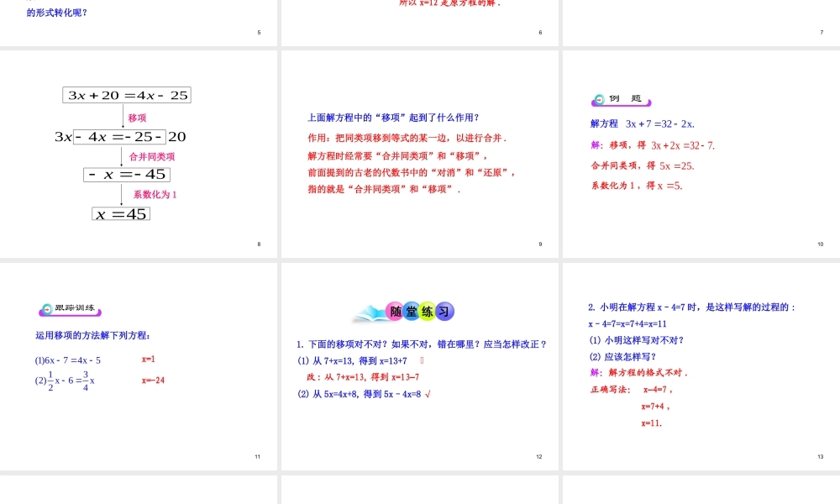Click the green 随 character badge
The image size is (840, 504).
(x=396, y=312)
